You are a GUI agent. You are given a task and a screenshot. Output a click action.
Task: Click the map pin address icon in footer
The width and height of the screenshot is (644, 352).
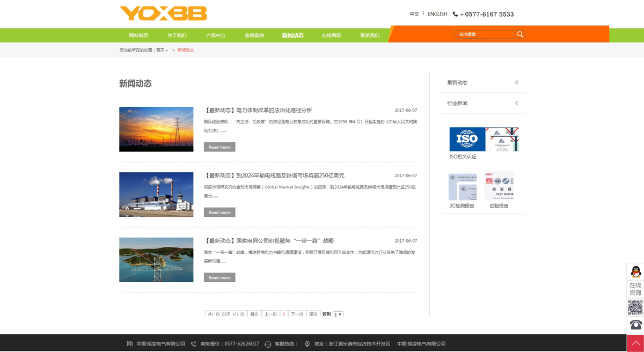307,344
